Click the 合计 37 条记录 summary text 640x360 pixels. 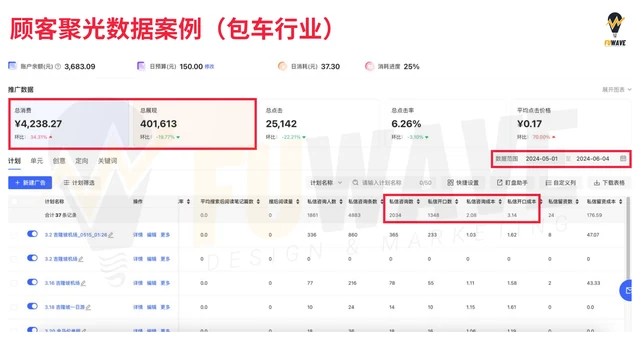click(x=60, y=215)
